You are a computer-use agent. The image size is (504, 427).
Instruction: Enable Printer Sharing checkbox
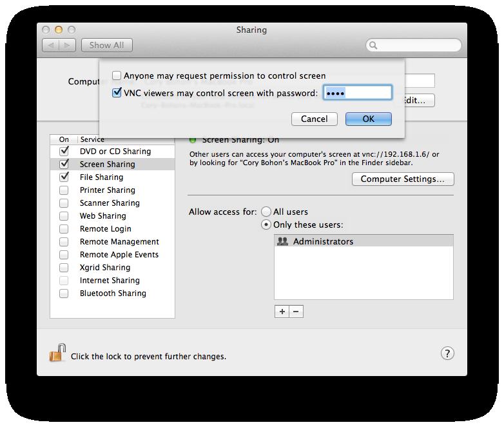pyautogui.click(x=64, y=190)
